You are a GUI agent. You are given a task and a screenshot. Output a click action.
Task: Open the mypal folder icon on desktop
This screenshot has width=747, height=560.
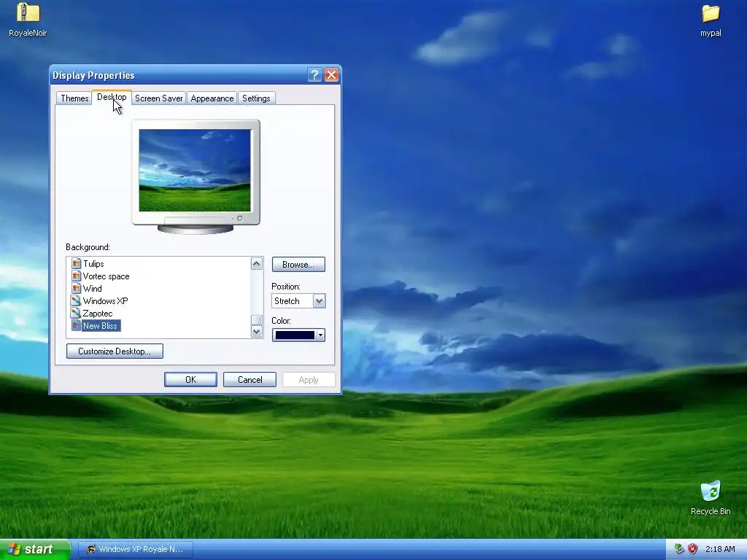tap(711, 13)
